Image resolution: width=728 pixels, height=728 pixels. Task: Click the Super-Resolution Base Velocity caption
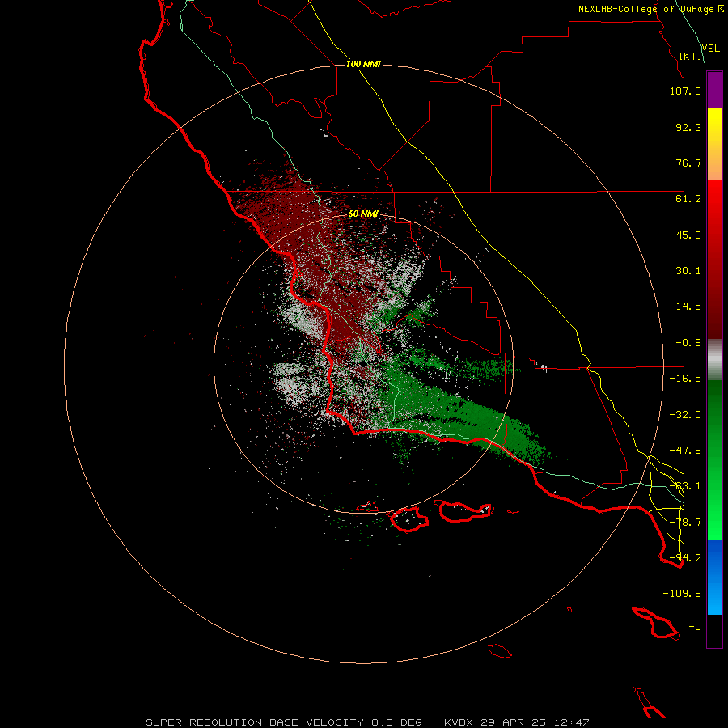pos(367,722)
